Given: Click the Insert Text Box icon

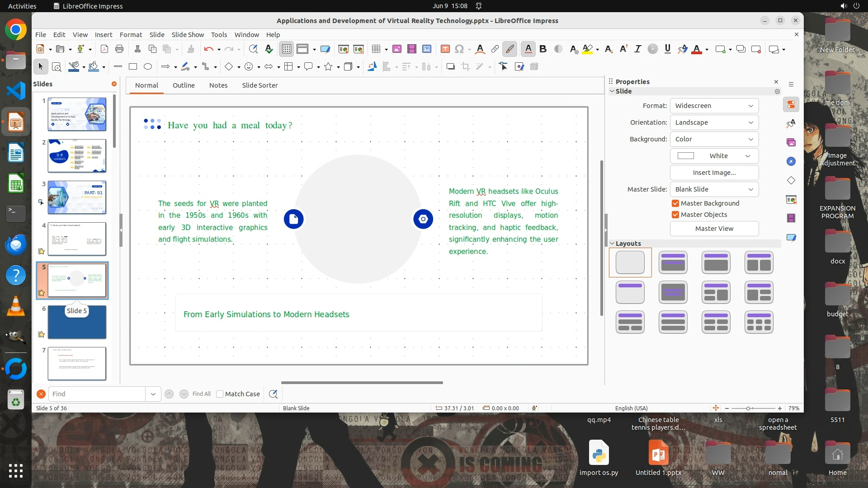Looking at the screenshot, I should pos(445,49).
